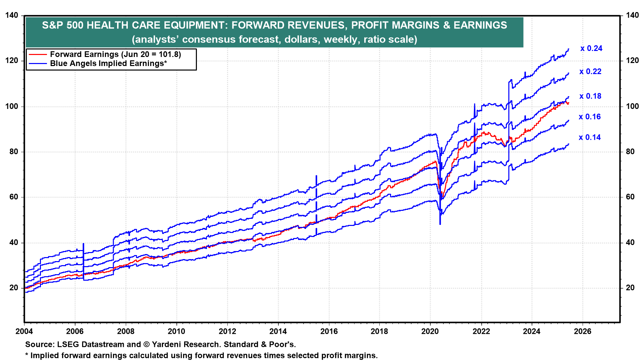Click the left axis 100 value

12,106
